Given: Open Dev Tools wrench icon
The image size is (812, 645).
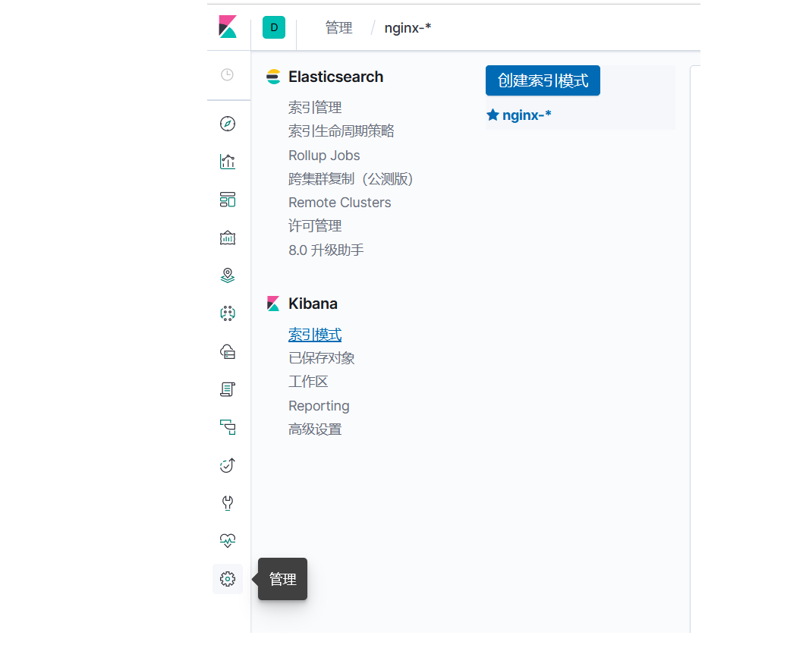Looking at the screenshot, I should click(228, 502).
